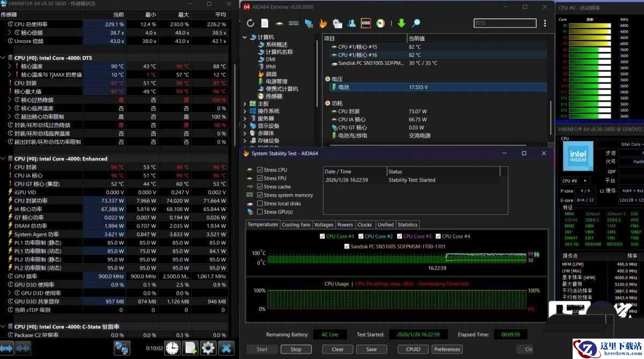Viewport: 644px width, 359px height.
Task: Uncheck CPU Core #3 in graph legend
Action: (399, 236)
